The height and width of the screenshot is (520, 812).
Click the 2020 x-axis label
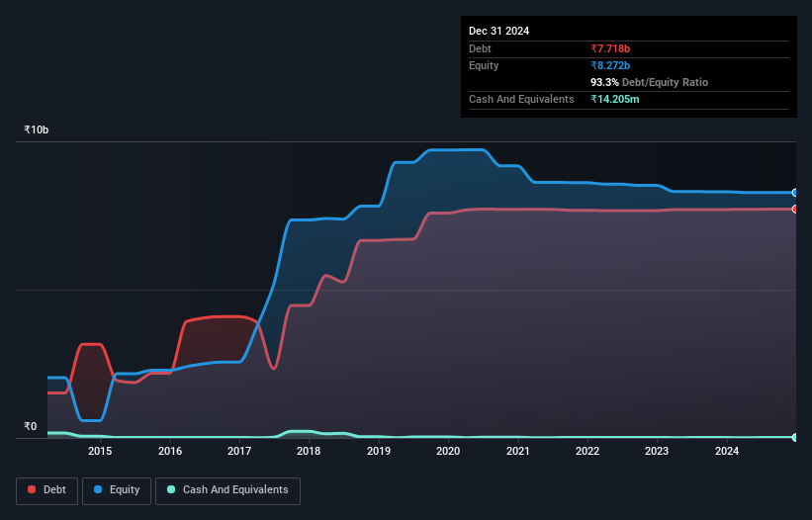coord(448,451)
